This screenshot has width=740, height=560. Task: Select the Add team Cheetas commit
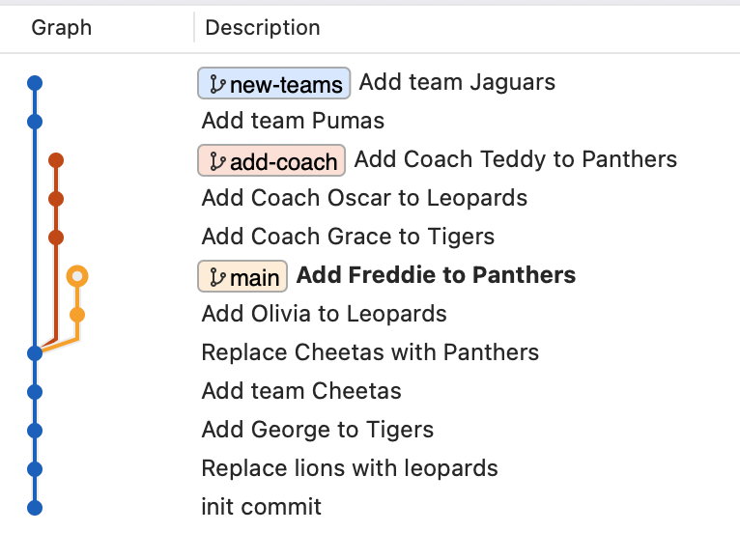301,392
